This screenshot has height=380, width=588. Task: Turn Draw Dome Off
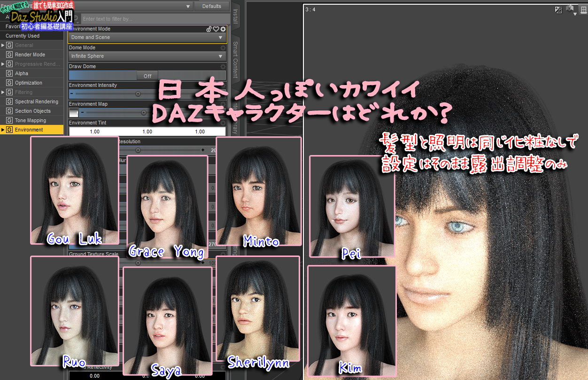(147, 76)
